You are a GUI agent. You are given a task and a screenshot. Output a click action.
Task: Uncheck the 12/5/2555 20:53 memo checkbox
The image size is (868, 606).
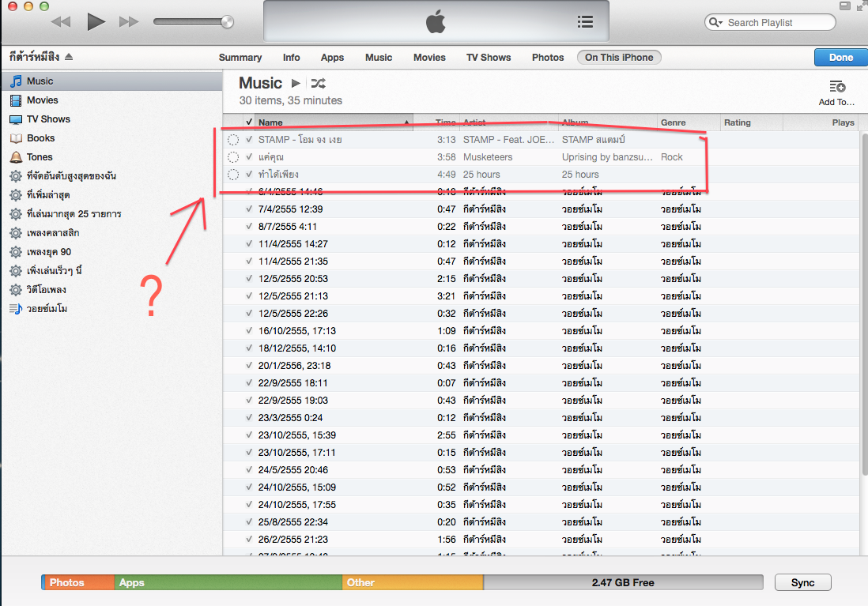249,278
